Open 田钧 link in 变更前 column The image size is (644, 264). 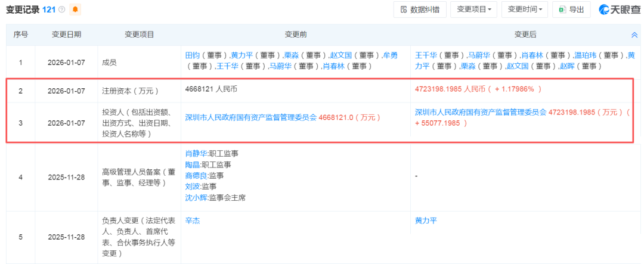coord(193,55)
